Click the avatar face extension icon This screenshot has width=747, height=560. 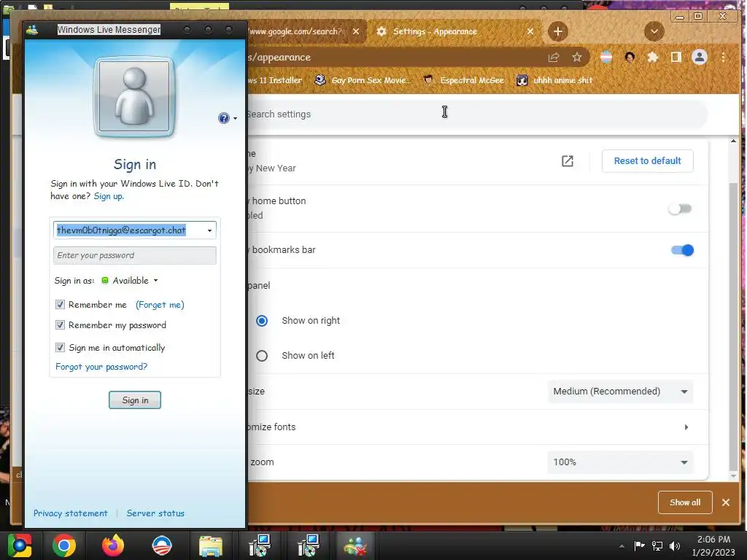tap(630, 58)
